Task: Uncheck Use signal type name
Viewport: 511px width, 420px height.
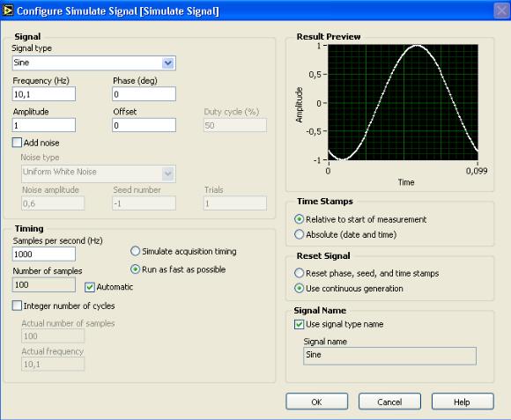Action: tap(299, 324)
